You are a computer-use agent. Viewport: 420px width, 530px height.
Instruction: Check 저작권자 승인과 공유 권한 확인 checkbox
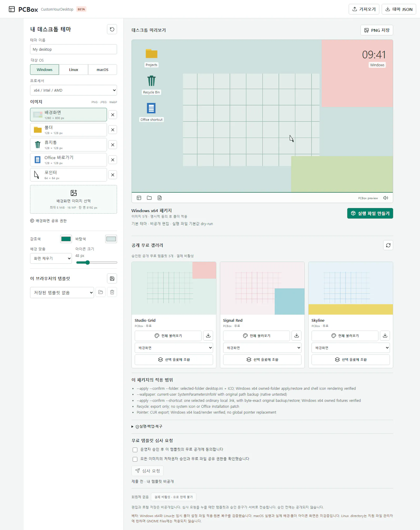tap(135, 459)
